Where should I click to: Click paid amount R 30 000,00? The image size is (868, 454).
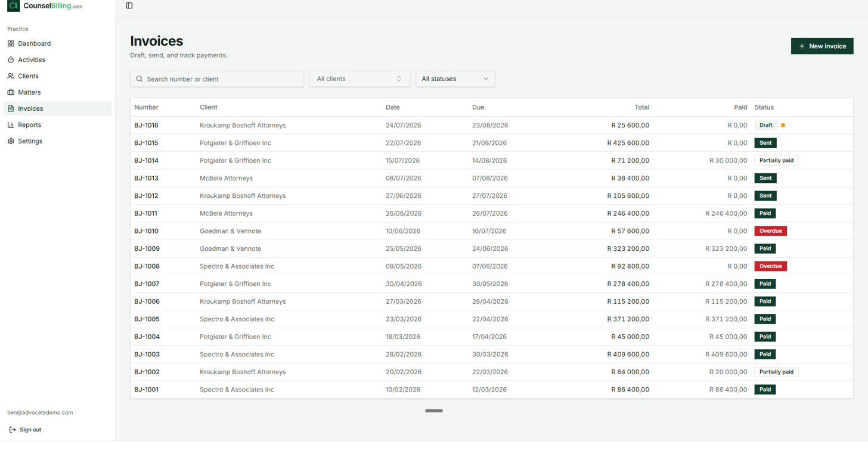(x=728, y=160)
